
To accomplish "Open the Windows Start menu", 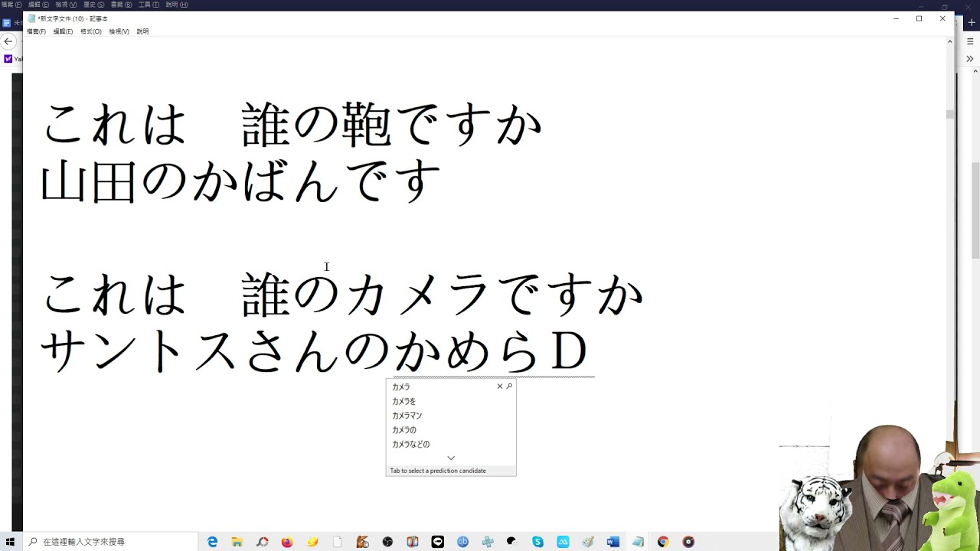I will (x=10, y=542).
